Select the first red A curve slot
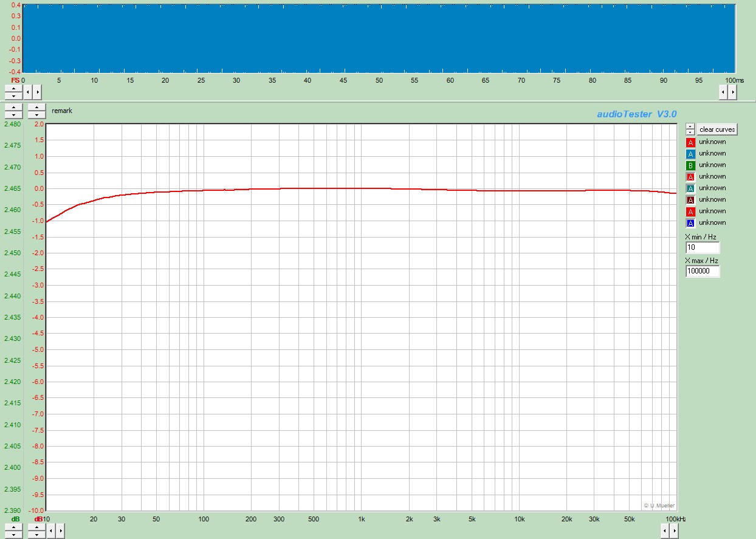This screenshot has width=756, height=539. pos(690,142)
